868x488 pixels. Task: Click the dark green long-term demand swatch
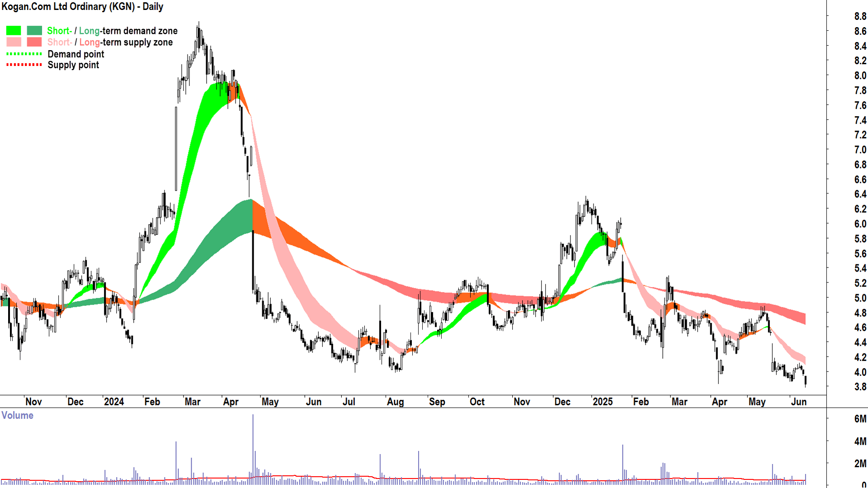[x=34, y=31]
